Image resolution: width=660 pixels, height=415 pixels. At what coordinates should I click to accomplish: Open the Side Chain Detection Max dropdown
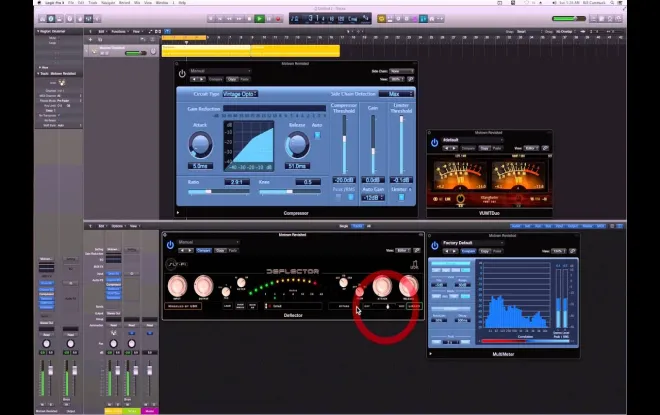[x=396, y=94]
